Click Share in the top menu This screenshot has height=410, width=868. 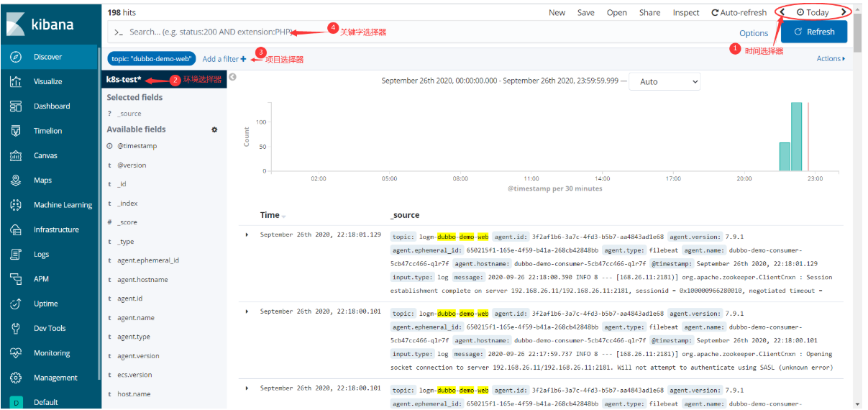(649, 12)
